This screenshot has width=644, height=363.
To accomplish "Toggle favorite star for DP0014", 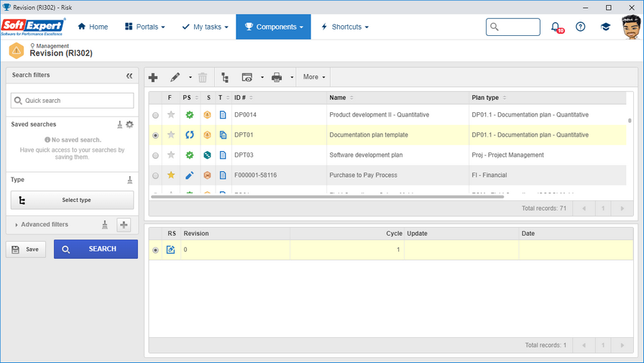I will (171, 114).
